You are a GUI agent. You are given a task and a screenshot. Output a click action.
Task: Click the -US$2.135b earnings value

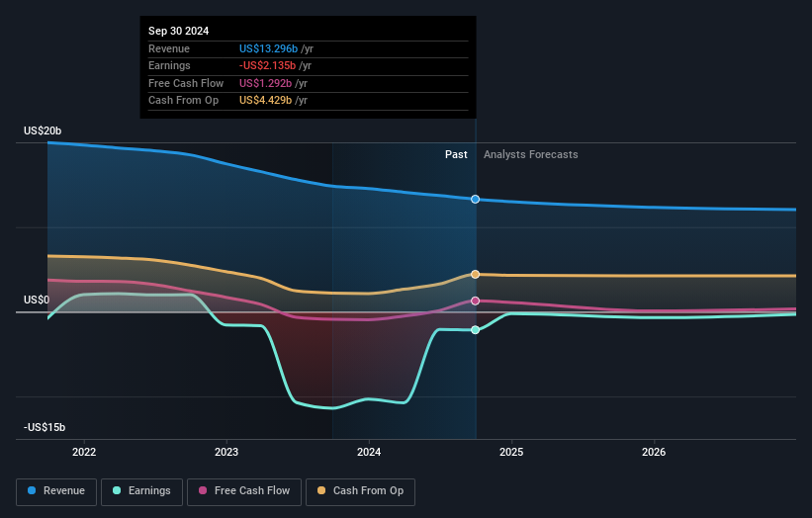(267, 65)
